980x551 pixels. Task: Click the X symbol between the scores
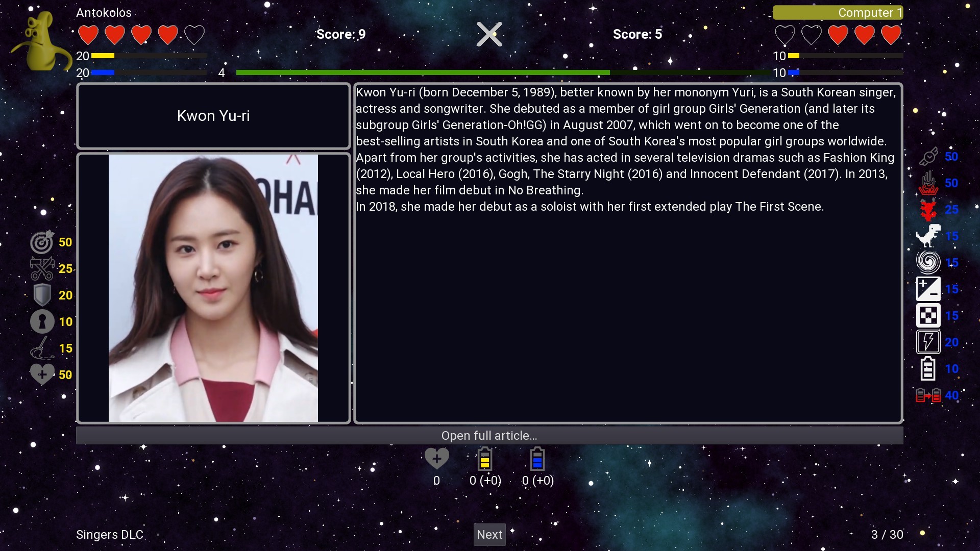(x=489, y=34)
